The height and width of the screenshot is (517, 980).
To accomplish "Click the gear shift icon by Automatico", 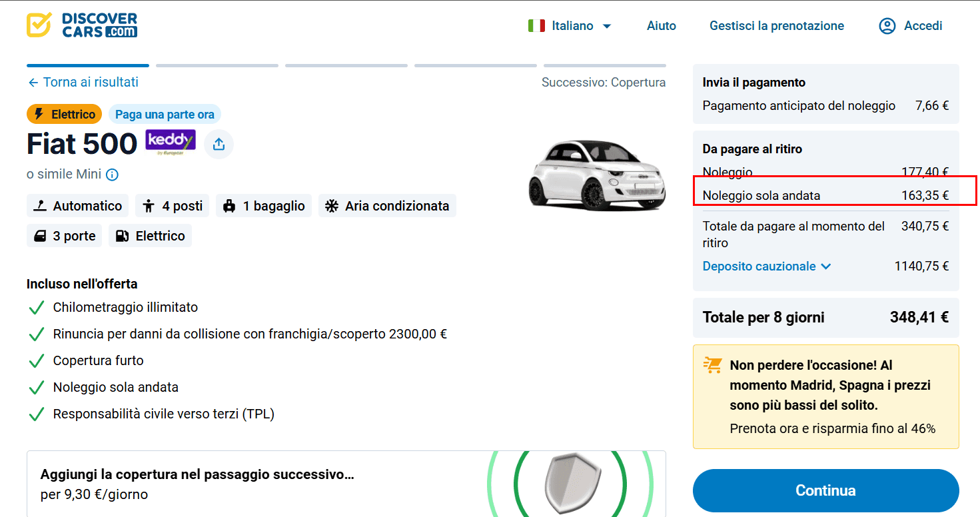I will click(x=40, y=206).
